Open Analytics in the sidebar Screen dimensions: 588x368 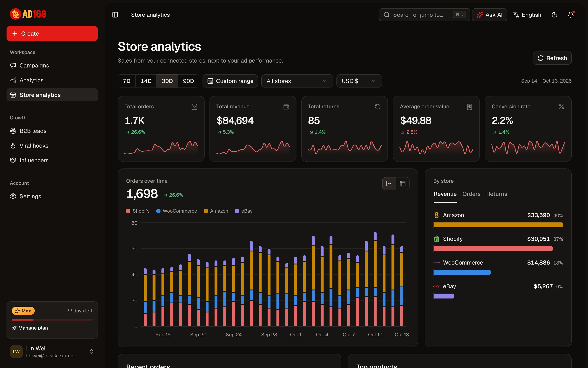pos(52,80)
